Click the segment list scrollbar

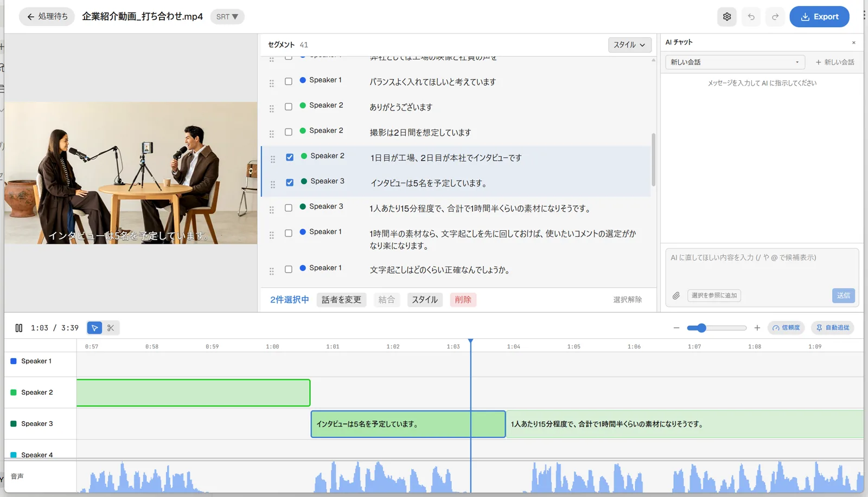point(653,160)
